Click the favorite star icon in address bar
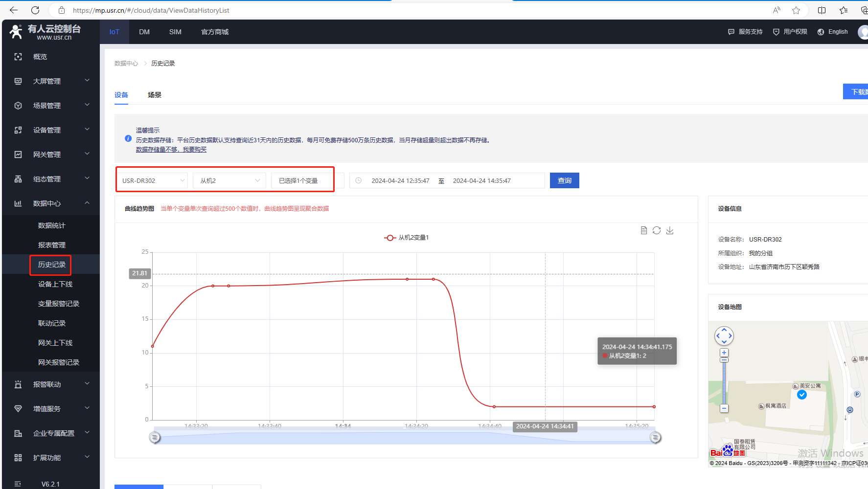The height and width of the screenshot is (489, 868). [x=796, y=10]
